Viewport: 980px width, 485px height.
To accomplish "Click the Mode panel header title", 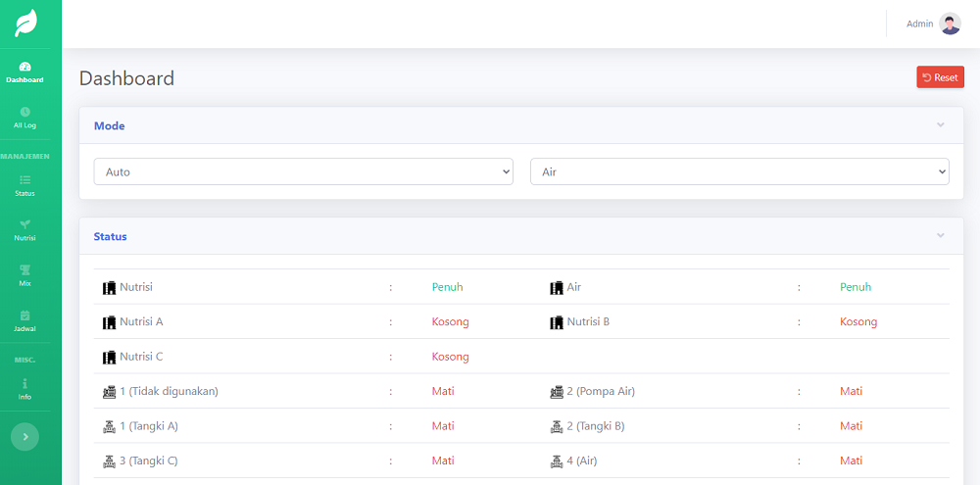I will 109,125.
